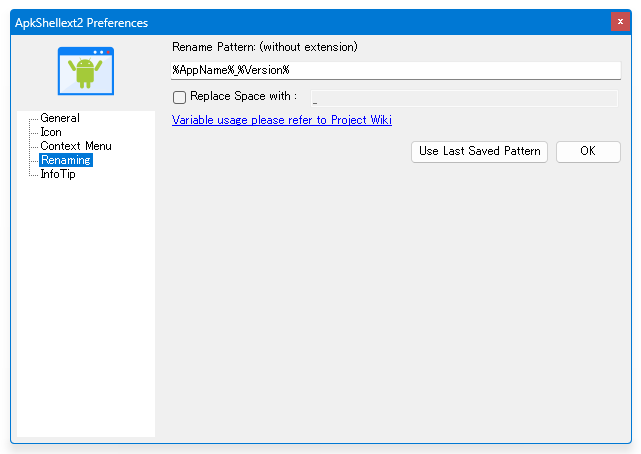
Task: Click the Use Last Saved Pattern button
Action: point(479,152)
